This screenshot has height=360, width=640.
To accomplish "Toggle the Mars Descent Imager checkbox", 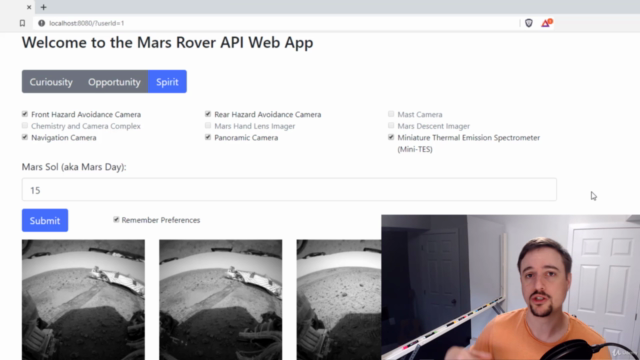I will point(391,125).
